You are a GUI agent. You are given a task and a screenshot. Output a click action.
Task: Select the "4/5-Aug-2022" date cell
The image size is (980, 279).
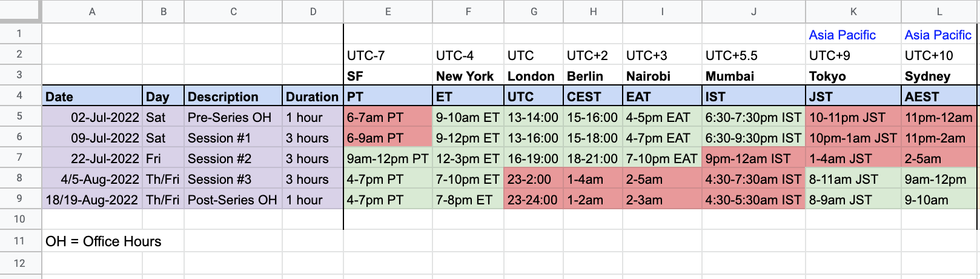[92, 180]
